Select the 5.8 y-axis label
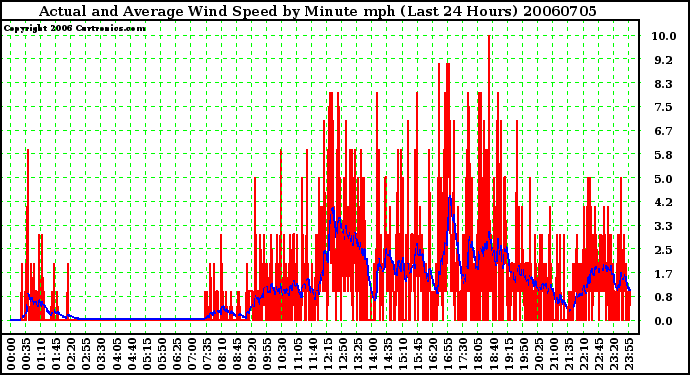 coord(664,155)
